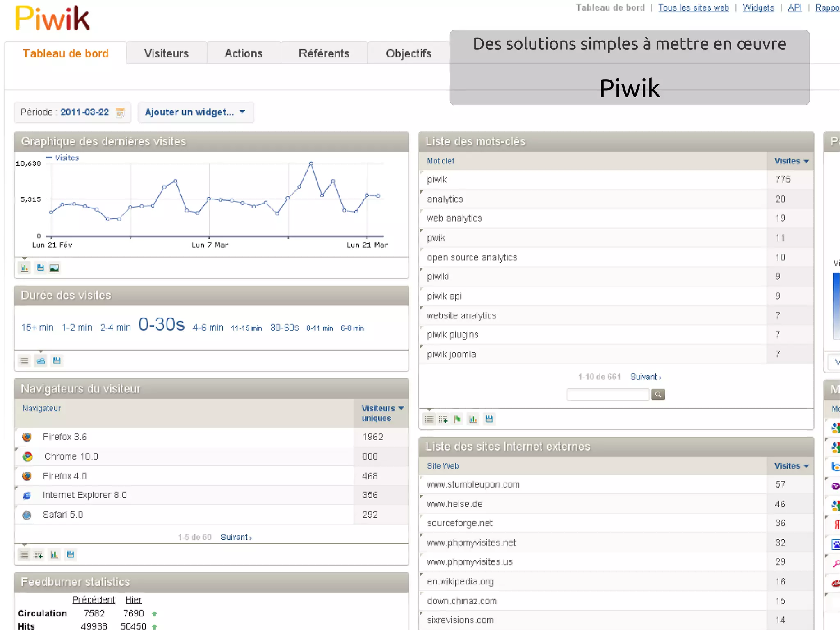This screenshot has height=630, width=840.
Task: Click the Graphique des dernières visites widget title
Action: (103, 142)
